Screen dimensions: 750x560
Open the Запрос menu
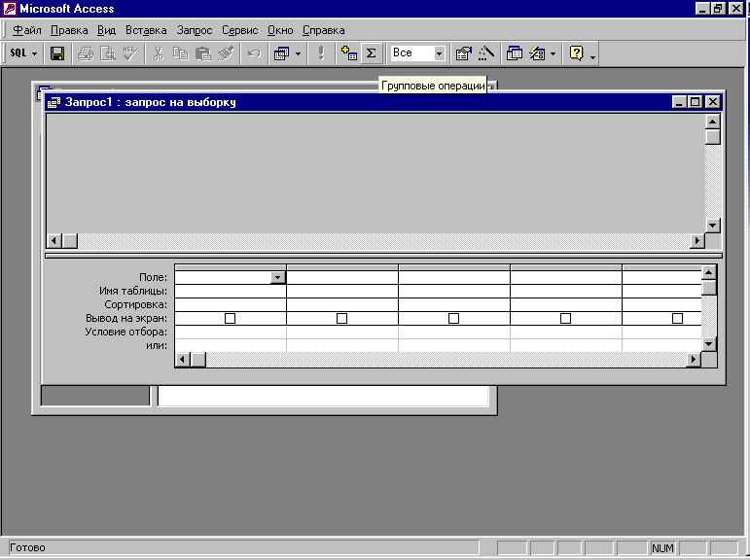coord(195,30)
